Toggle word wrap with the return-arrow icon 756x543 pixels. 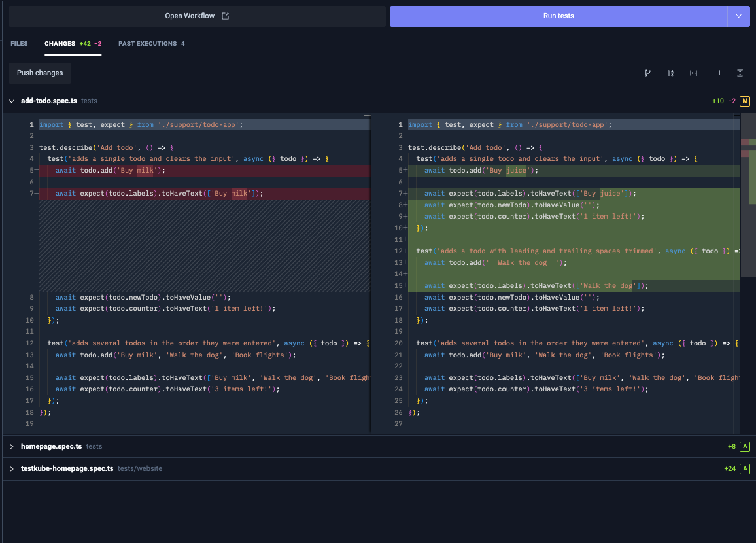point(717,73)
